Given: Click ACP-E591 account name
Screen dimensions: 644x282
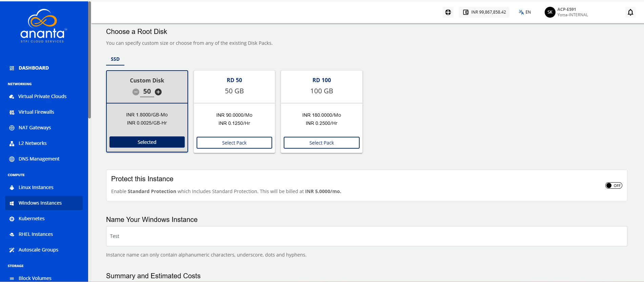Looking at the screenshot, I should point(567,10).
